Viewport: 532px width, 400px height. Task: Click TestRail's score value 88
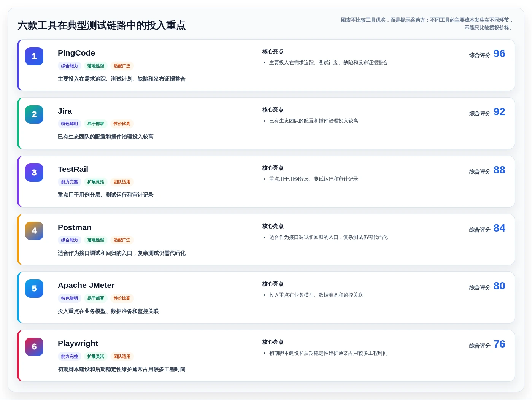[499, 170]
